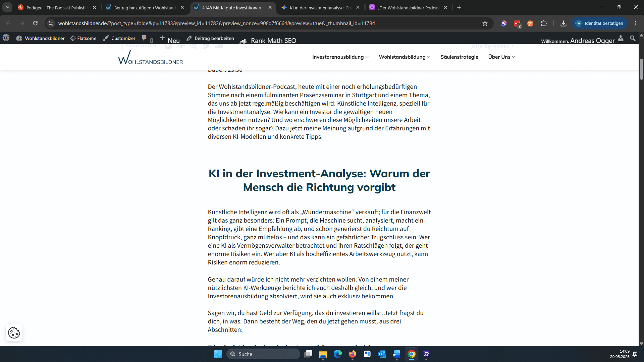The width and height of the screenshot is (644, 362).
Task: Expand the Investorenausbildung menu
Action: click(340, 57)
